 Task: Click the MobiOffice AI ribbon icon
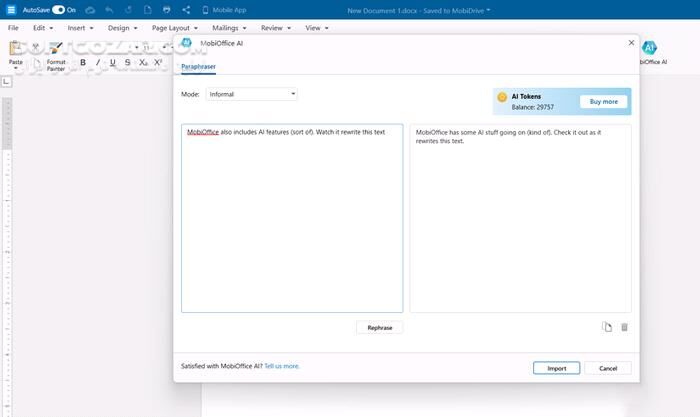[x=649, y=52]
